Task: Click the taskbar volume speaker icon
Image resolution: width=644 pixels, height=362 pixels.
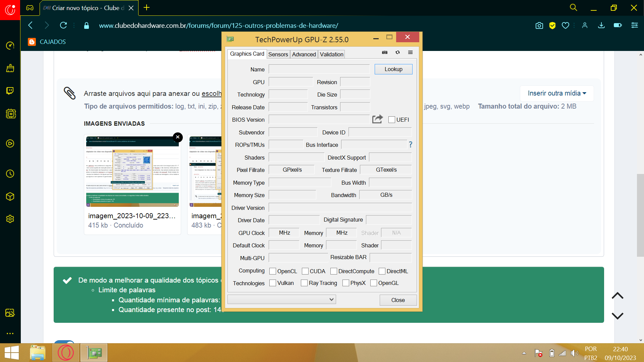Action: click(574, 353)
